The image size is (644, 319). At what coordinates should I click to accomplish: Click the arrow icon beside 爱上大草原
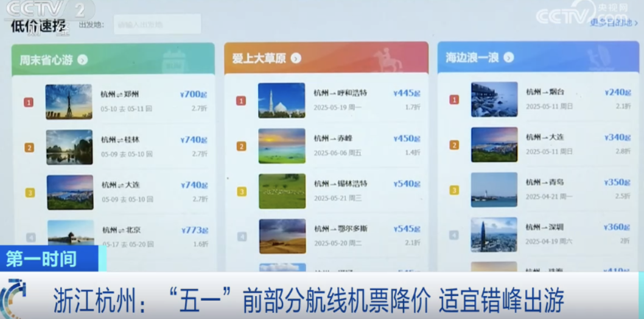[x=296, y=58]
